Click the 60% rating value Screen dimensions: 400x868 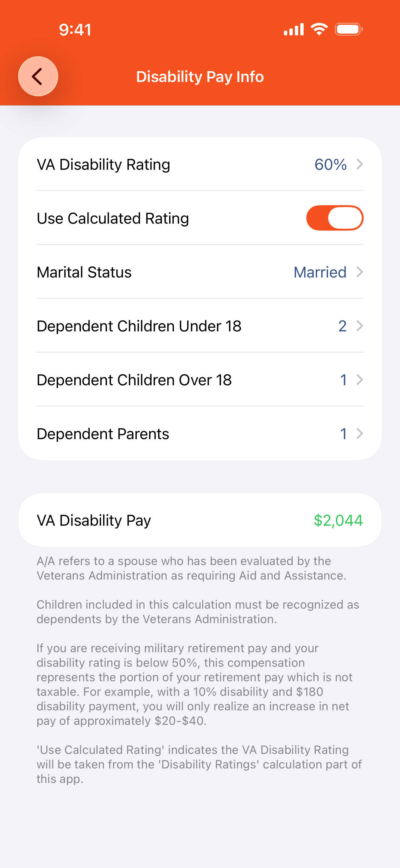tap(330, 164)
